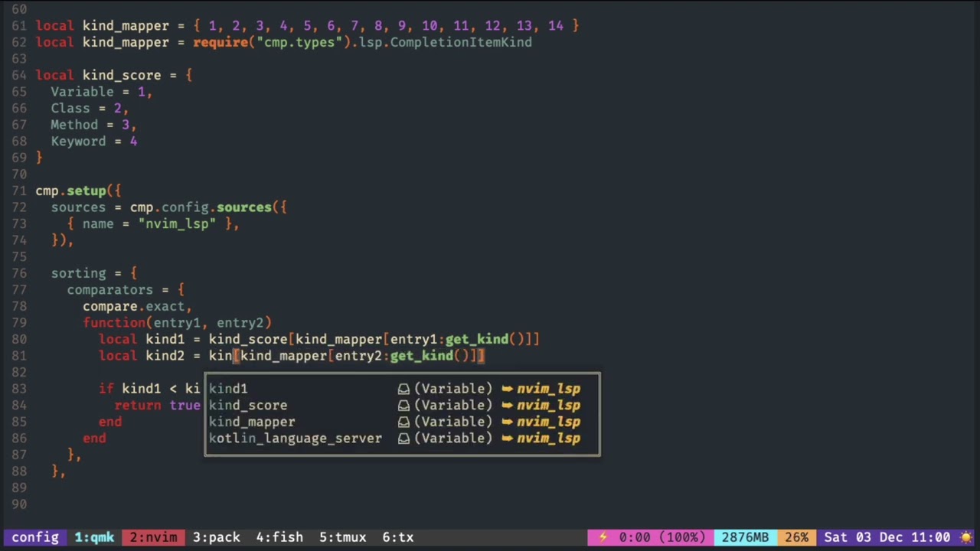Image resolution: width=980 pixels, height=551 pixels.
Task: Click line number 81 in the gutter
Action: (x=19, y=356)
